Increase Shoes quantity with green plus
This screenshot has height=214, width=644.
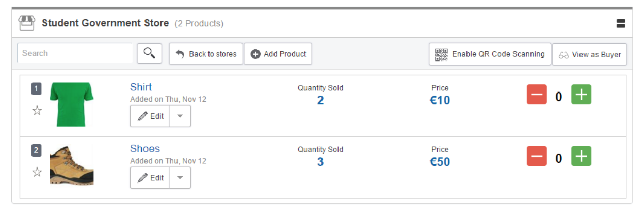[x=582, y=156]
